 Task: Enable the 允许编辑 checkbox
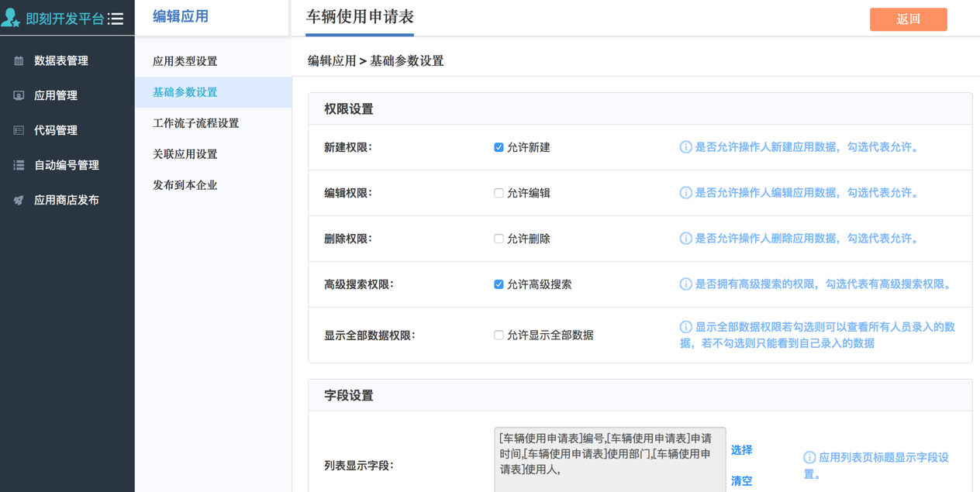[499, 193]
